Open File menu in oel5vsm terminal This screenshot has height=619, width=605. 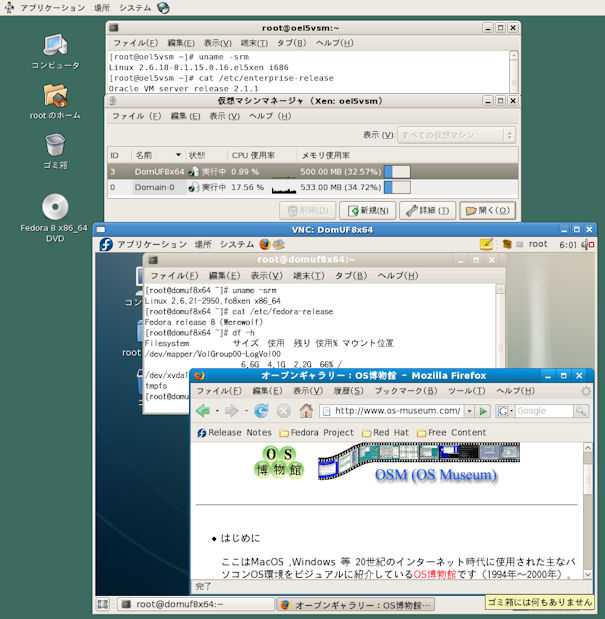(x=135, y=43)
